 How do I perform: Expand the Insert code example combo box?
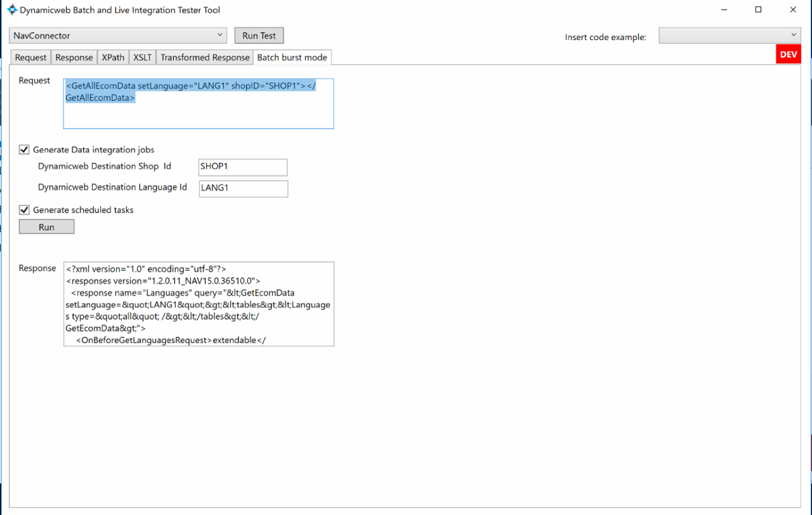[x=730, y=36]
